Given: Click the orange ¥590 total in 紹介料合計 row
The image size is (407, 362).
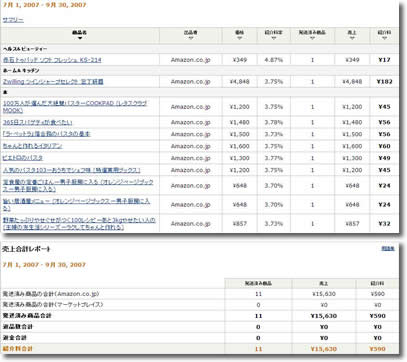Looking at the screenshot, I should 377,349.
